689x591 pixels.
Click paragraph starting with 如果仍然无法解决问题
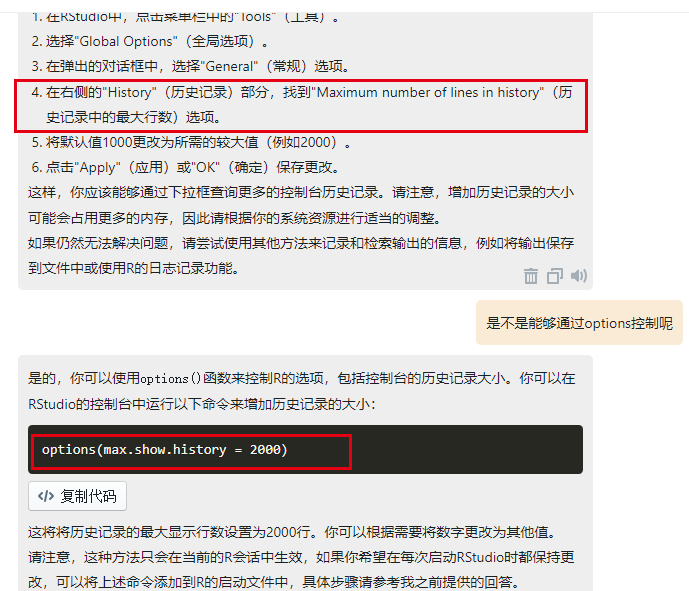coord(301,255)
